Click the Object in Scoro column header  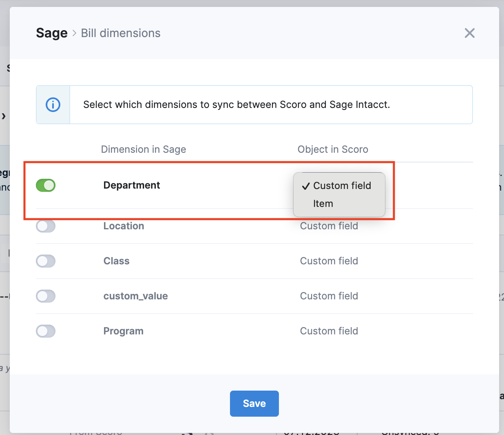tap(333, 149)
